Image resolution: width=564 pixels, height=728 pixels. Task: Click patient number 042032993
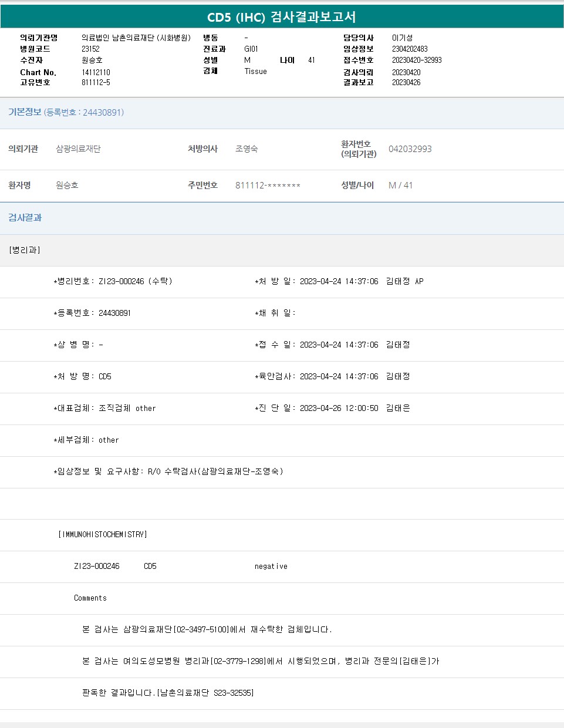pos(410,149)
